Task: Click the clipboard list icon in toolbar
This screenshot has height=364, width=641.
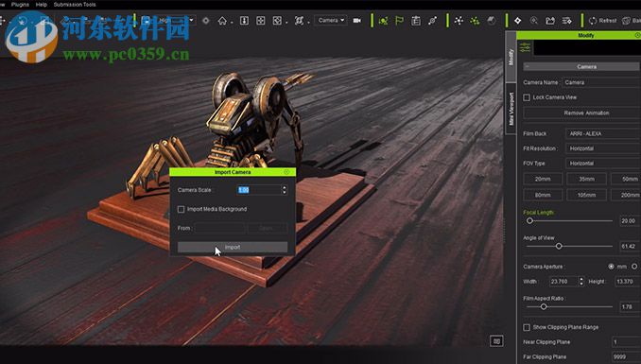Action: (x=416, y=21)
